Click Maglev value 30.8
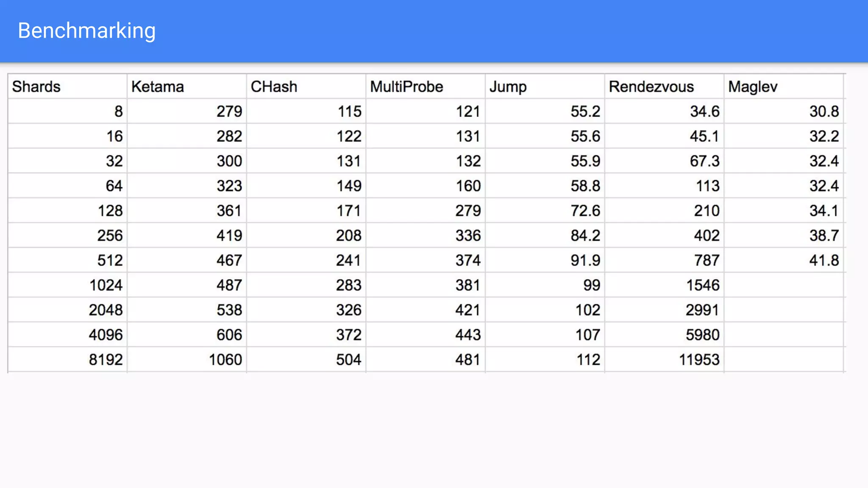 tap(784, 111)
